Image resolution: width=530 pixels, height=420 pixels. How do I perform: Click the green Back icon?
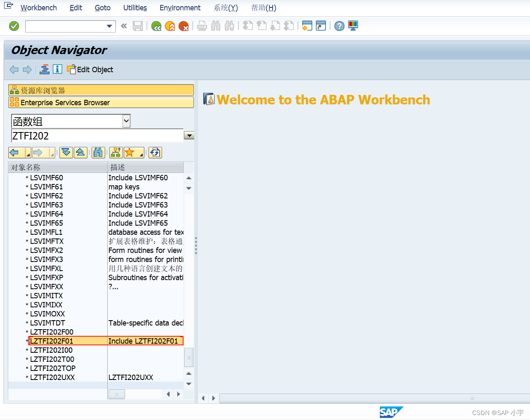click(156, 26)
